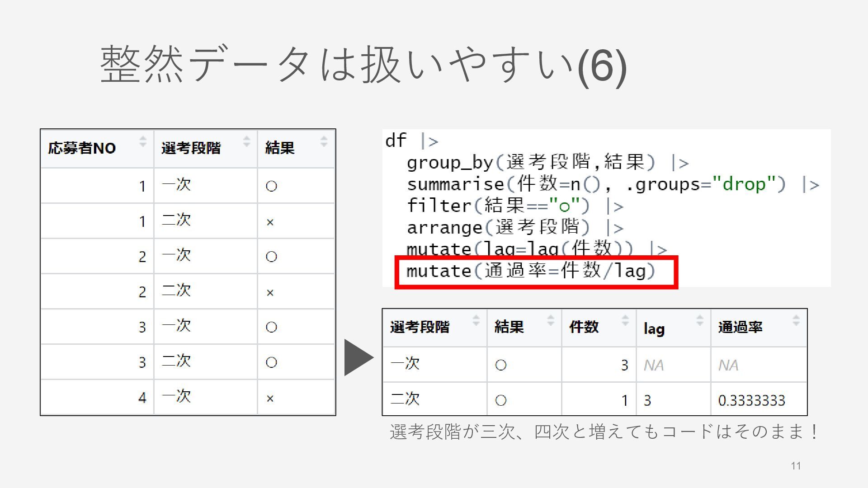Click the summarise(件数=n()) code line
The image size is (868, 488).
pyautogui.click(x=613, y=184)
